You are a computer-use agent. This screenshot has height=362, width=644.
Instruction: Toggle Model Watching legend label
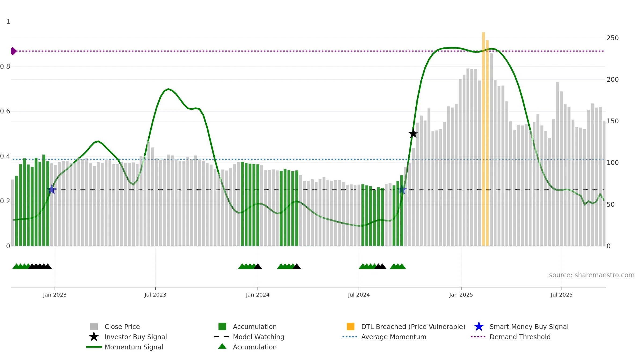pos(258,337)
